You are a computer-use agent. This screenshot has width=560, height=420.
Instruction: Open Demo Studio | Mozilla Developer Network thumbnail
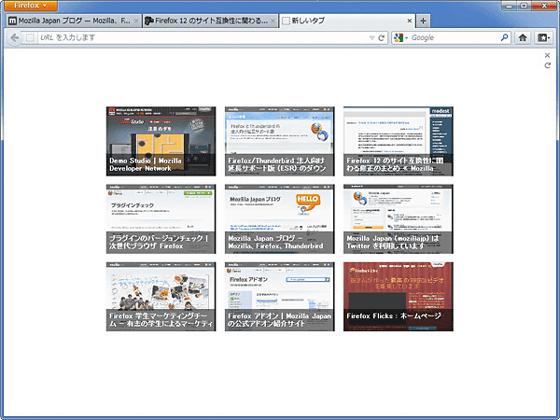tap(161, 141)
